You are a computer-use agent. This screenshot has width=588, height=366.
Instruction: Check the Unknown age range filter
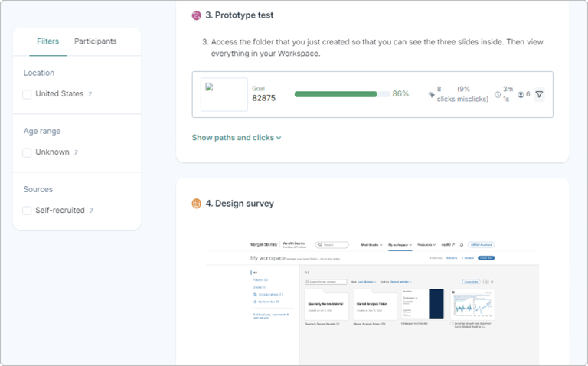(x=28, y=152)
